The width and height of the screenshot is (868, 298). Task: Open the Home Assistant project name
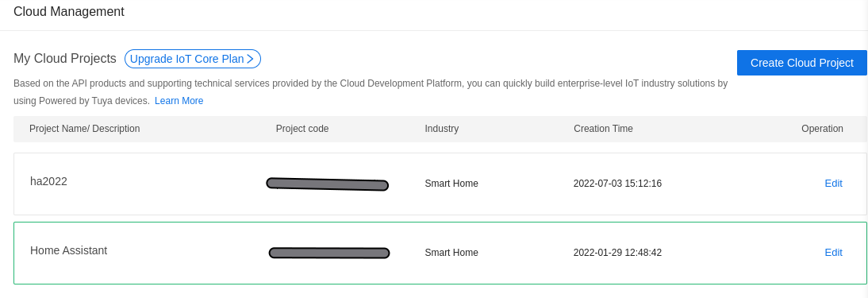point(69,250)
